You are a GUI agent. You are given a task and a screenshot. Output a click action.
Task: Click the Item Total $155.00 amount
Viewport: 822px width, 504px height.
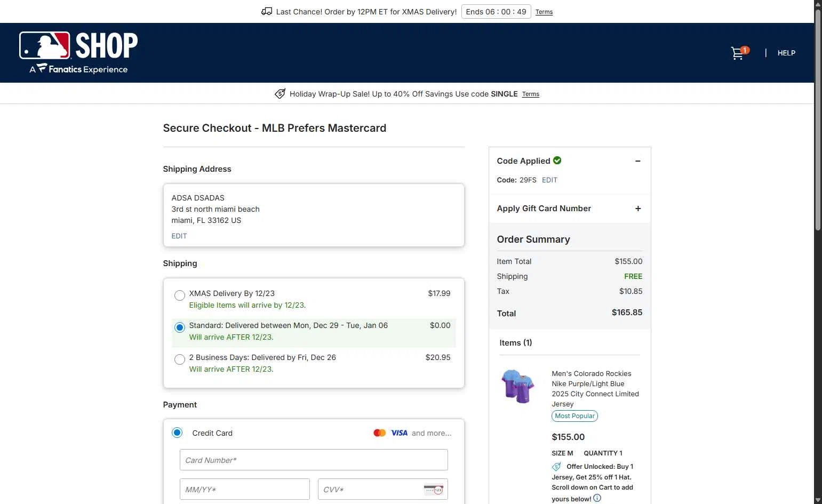[628, 261]
